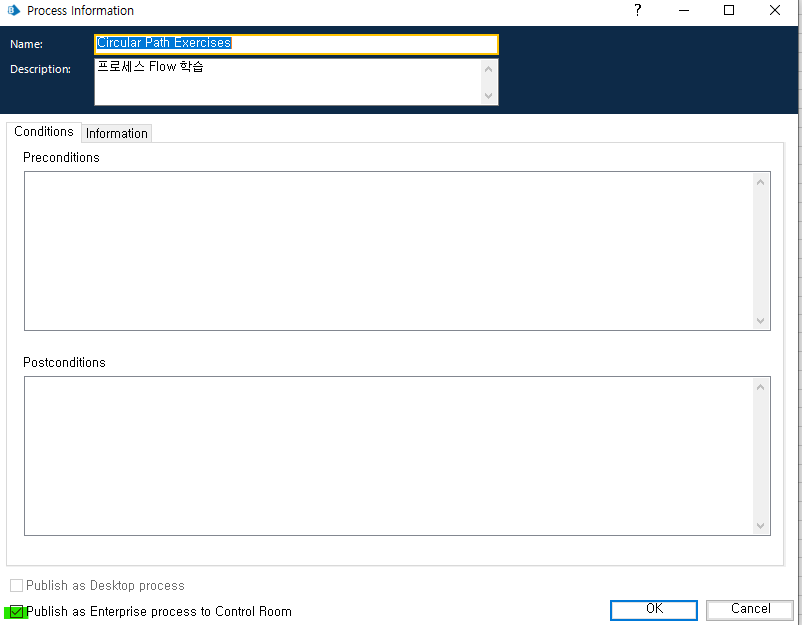Click the Description: label
Image resolution: width=802 pixels, height=625 pixels.
click(x=40, y=69)
